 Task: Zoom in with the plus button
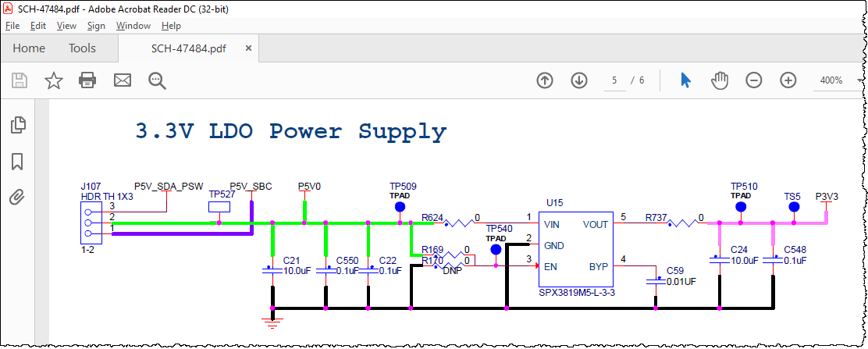pos(788,80)
